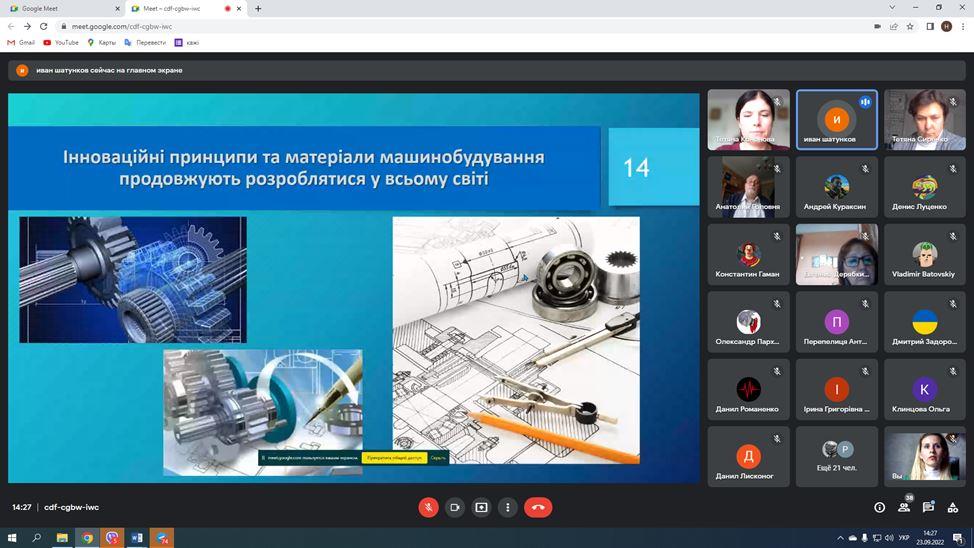Click Перепелица Ант... participant tile
Screen dimensions: 974x548
click(x=837, y=322)
